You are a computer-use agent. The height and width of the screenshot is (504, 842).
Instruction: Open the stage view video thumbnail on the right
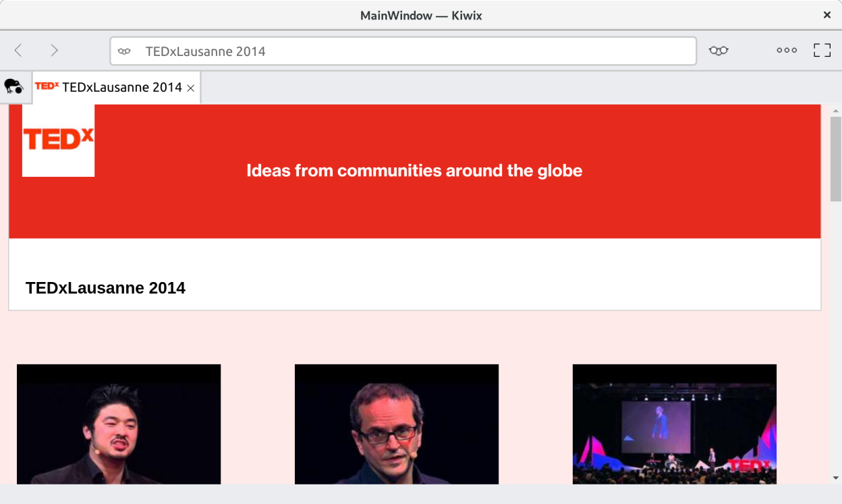point(675,424)
